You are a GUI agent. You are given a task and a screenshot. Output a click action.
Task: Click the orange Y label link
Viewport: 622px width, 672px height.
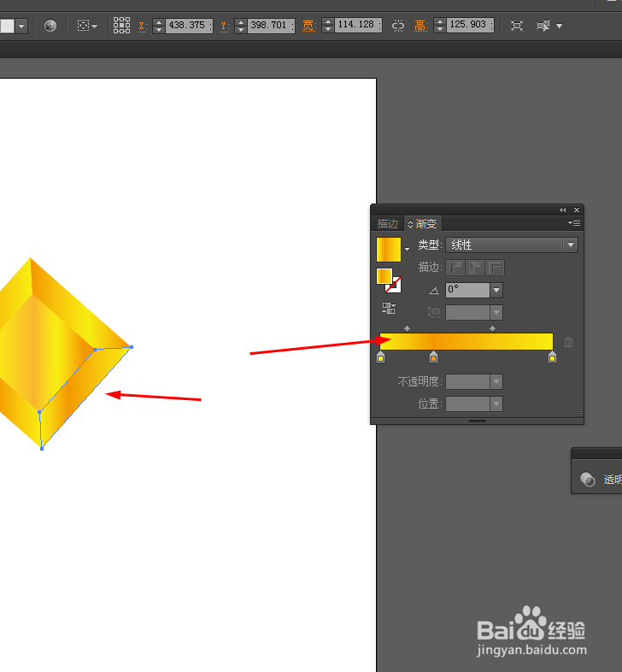(225, 27)
